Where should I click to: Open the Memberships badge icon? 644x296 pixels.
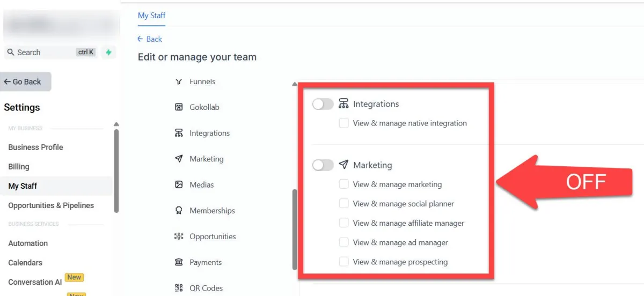point(179,211)
